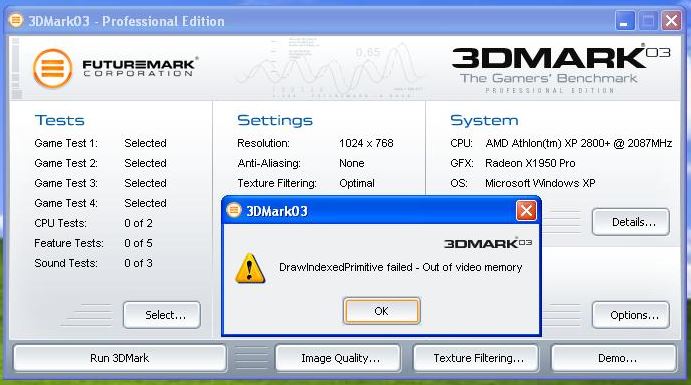Screen dimensions: 691x385
Task: Click 'Selected' status beside Game Test 4
Action: 145,203
